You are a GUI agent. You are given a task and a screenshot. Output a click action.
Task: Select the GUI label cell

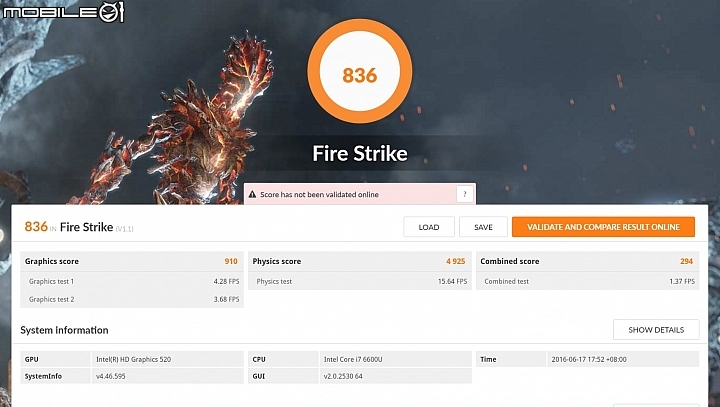(283, 376)
